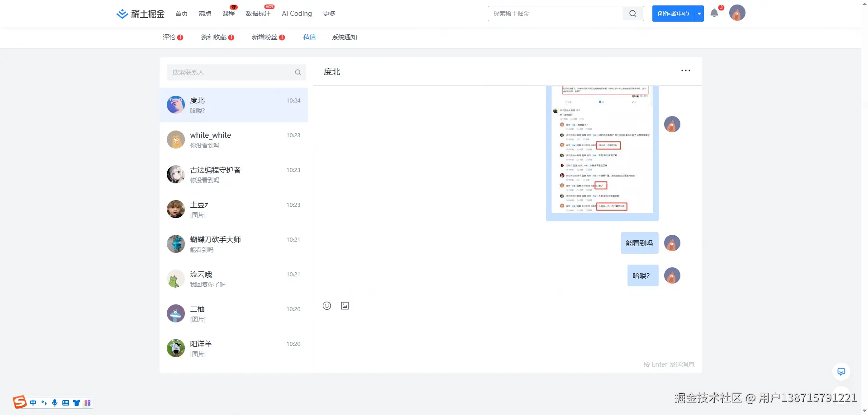This screenshot has height=415, width=868.
Task: Click the 创作者中心 button
Action: pos(673,14)
